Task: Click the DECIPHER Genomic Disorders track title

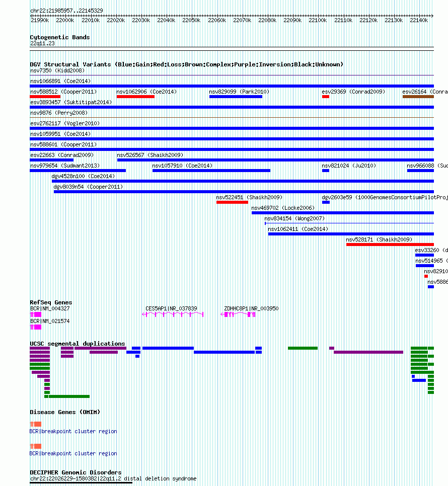Action: point(76,472)
